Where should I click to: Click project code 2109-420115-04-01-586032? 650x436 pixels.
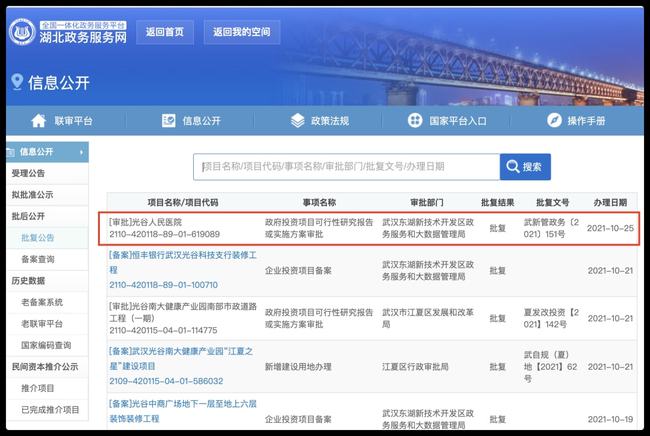click(166, 381)
